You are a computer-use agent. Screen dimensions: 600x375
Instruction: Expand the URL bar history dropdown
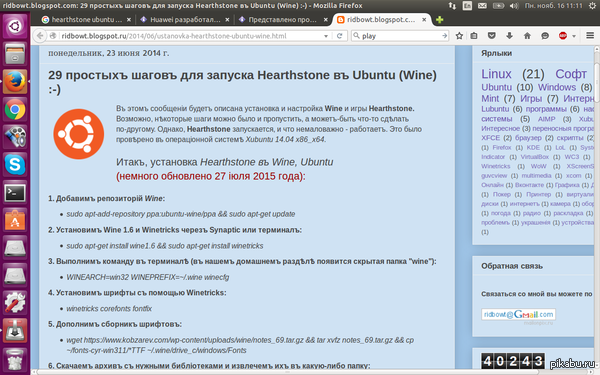click(x=326, y=36)
